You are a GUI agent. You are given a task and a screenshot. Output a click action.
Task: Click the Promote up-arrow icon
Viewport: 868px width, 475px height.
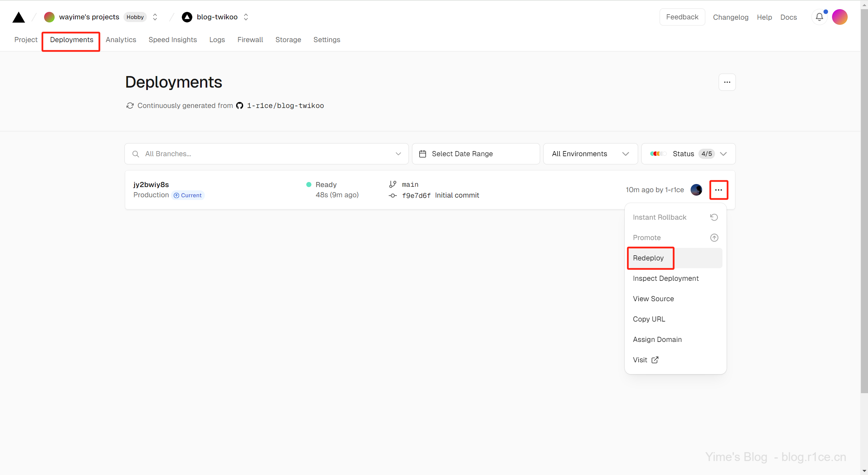click(714, 238)
